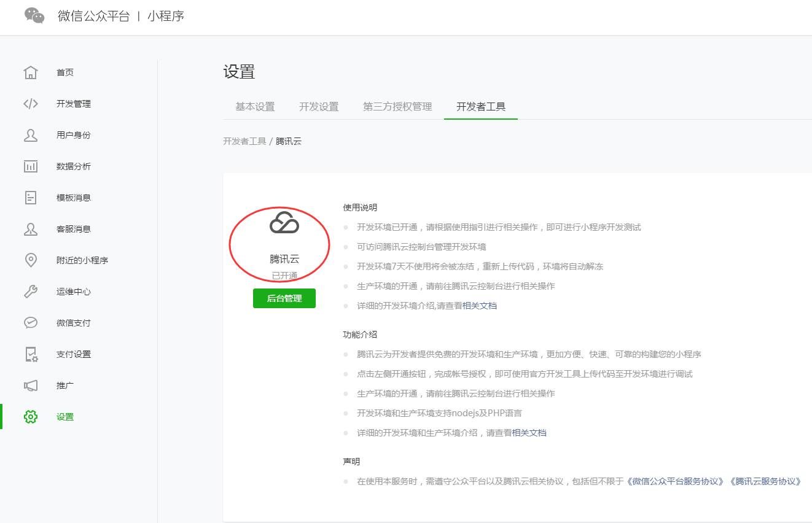
Task: Go to 推广 in the sidebar
Action: tap(65, 385)
